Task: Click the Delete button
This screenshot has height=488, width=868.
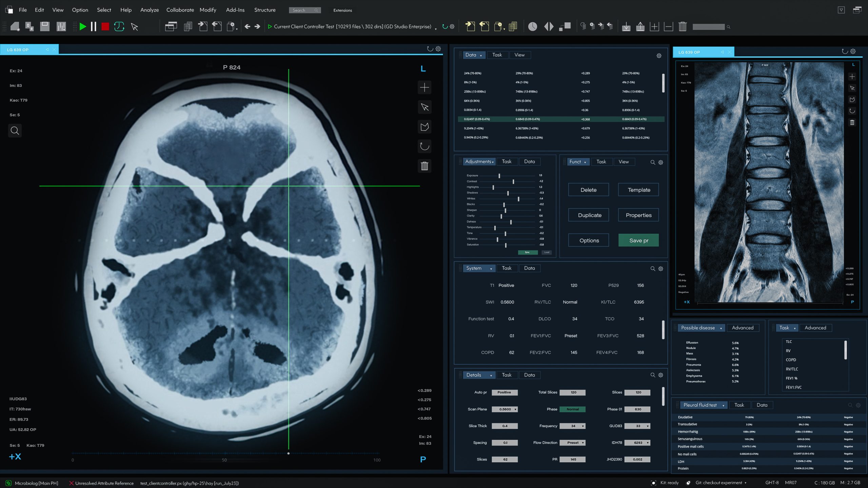Action: (589, 190)
